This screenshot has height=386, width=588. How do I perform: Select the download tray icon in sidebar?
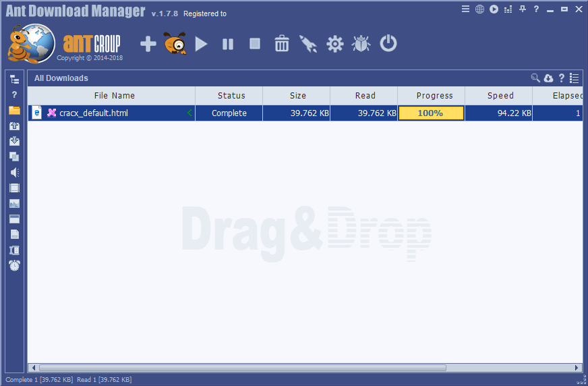click(x=15, y=141)
